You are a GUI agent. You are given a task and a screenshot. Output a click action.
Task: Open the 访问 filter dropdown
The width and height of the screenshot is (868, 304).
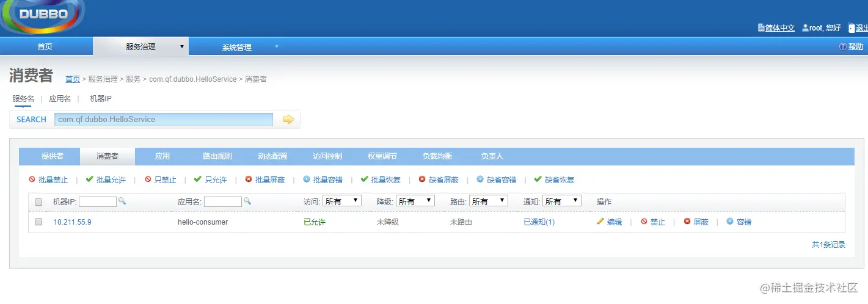click(342, 201)
